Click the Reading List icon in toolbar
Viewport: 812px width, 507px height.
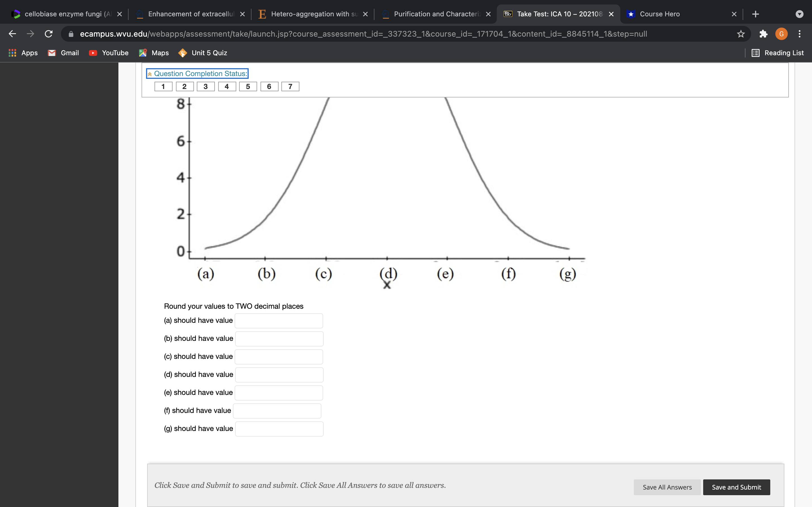(x=756, y=53)
